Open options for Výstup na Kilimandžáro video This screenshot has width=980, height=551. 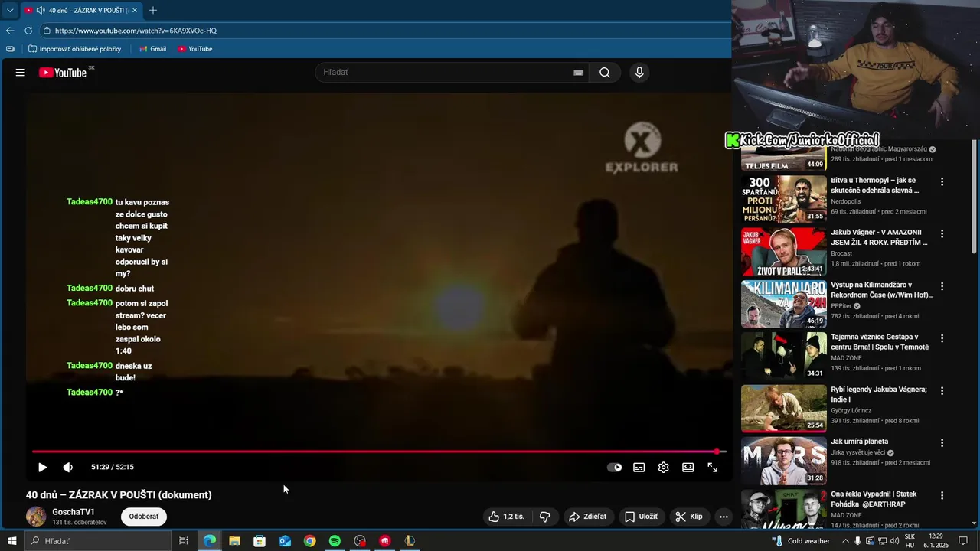942,286
